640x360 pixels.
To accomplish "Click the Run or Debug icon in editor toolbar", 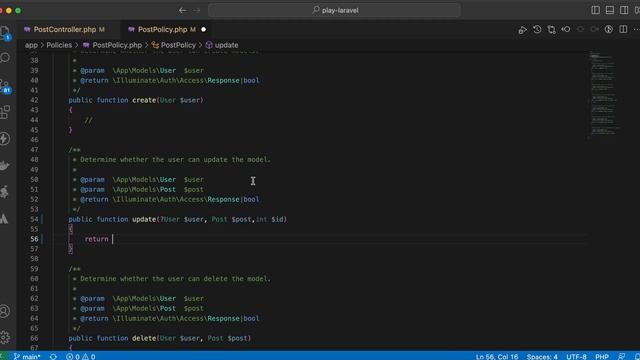I will click(522, 29).
